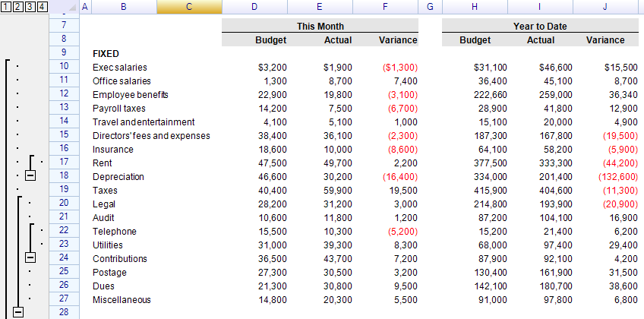Click the FIXED section heading cell
This screenshot has width=644, height=319.
pos(105,54)
